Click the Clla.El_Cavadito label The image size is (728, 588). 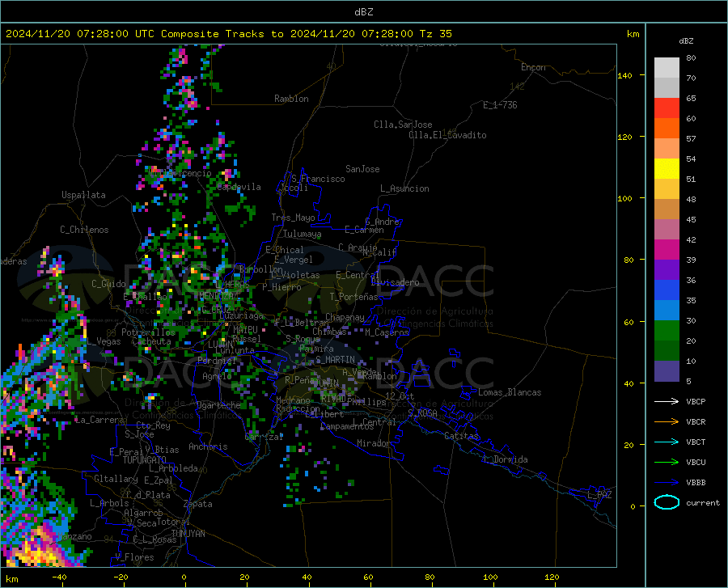coord(447,135)
